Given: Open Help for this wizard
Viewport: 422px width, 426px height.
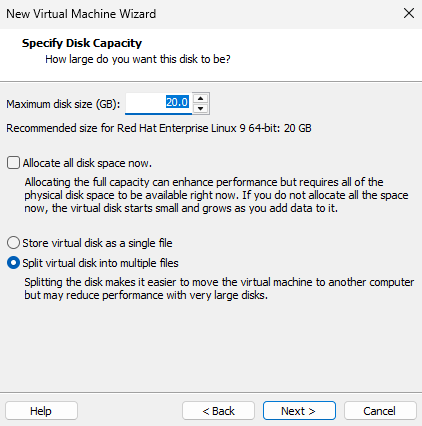Looking at the screenshot, I should (41, 411).
